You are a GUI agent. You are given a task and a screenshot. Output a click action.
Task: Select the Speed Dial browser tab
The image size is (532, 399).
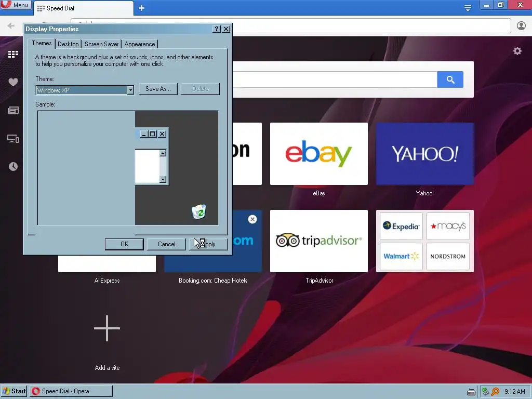click(x=84, y=8)
